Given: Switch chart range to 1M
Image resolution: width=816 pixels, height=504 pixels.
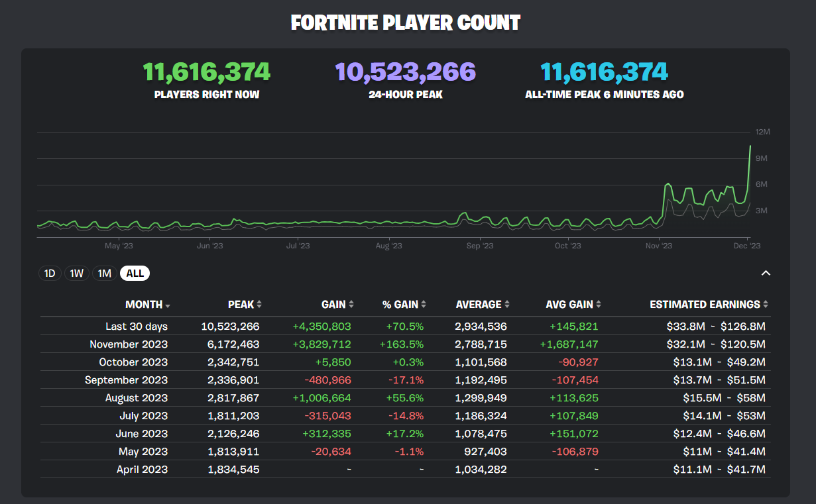Looking at the screenshot, I should [x=104, y=273].
